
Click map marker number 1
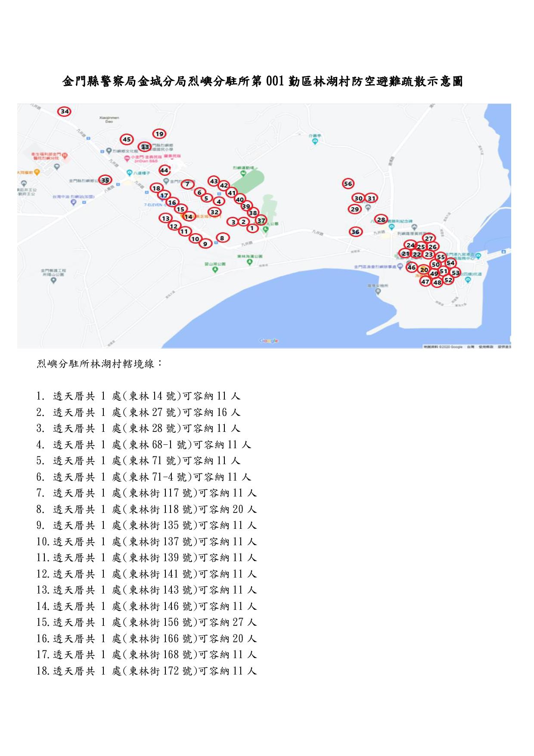tap(252, 228)
